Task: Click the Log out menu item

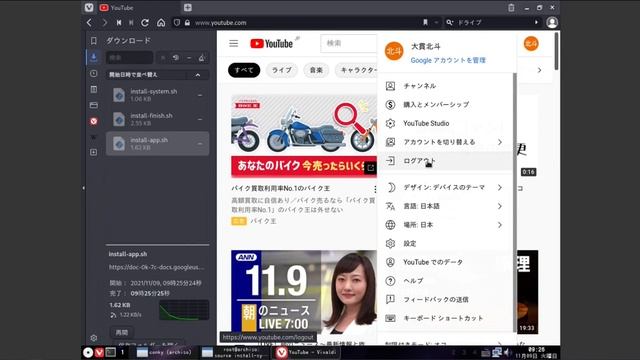Action: coord(445,161)
